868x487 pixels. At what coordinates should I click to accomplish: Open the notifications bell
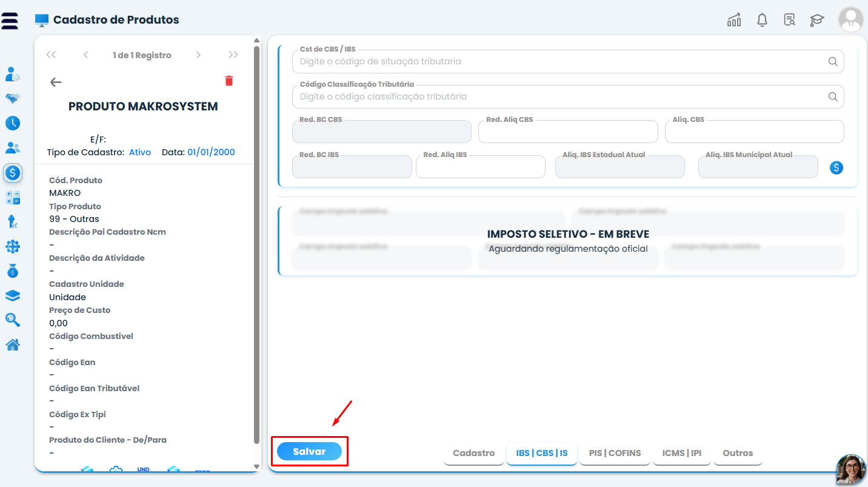[x=763, y=20]
